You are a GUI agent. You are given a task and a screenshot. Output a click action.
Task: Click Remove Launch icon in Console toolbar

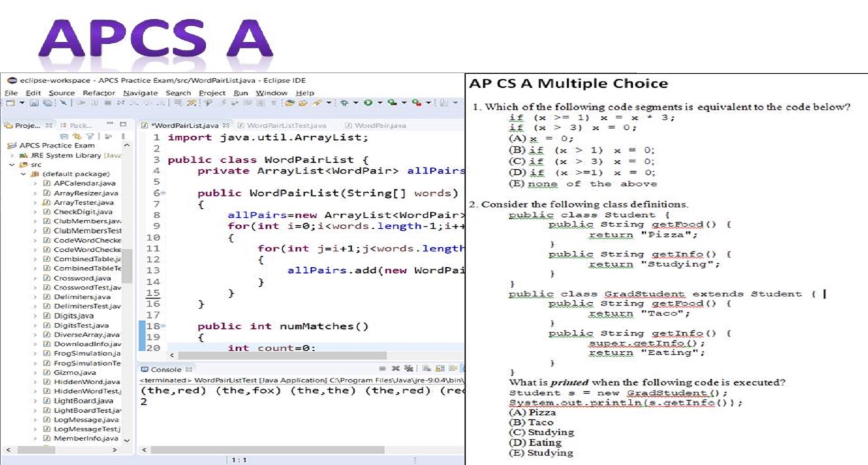pyautogui.click(x=395, y=369)
